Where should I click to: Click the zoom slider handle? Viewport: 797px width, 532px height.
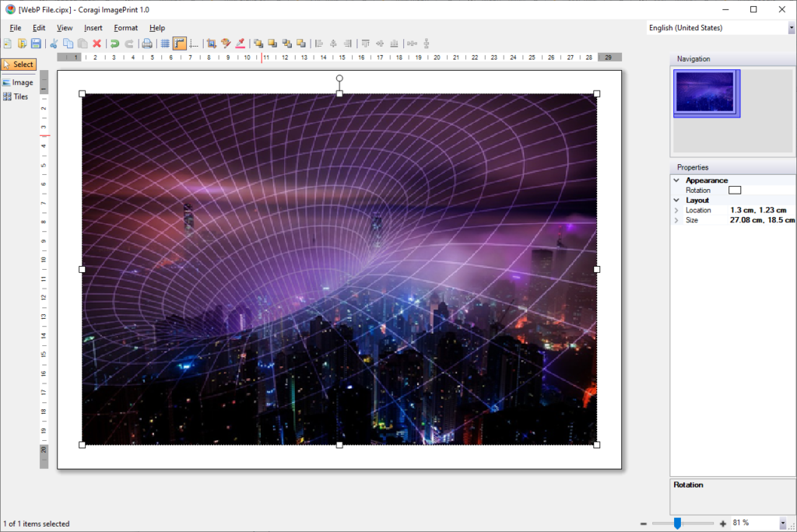coord(677,523)
